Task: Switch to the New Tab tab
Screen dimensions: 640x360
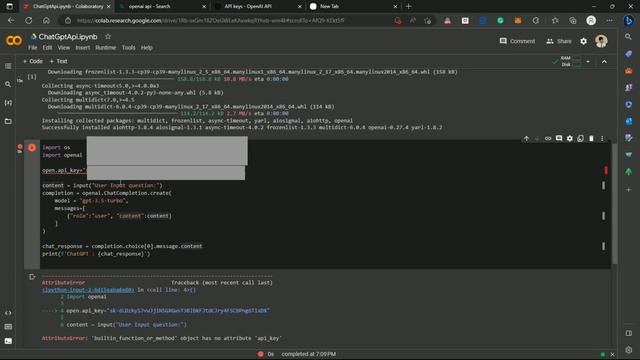Action: click(x=353, y=7)
